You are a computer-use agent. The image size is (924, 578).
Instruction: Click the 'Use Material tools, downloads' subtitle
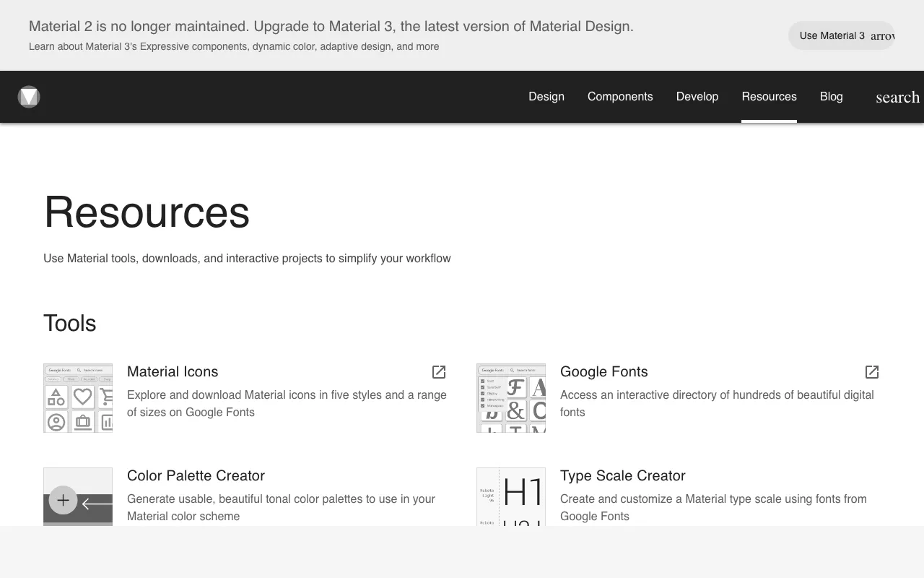tap(247, 258)
